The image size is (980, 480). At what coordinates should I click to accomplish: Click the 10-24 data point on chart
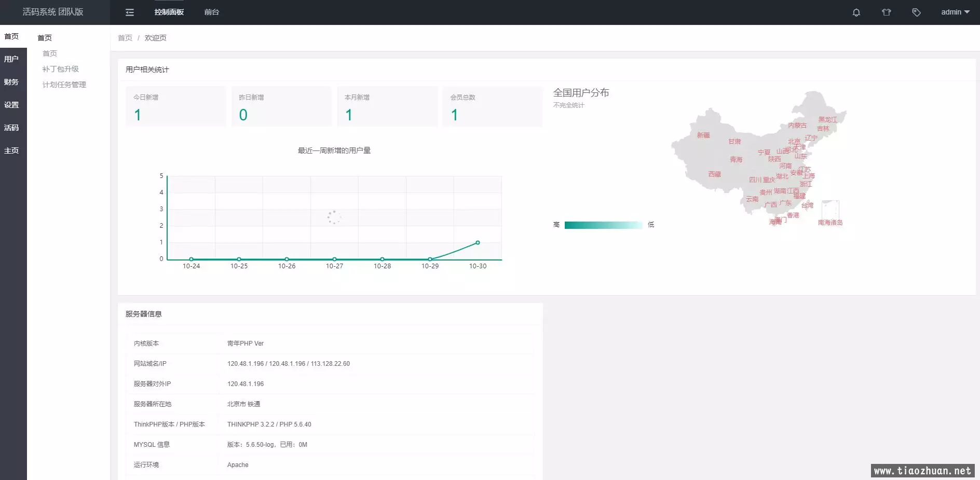tap(191, 259)
